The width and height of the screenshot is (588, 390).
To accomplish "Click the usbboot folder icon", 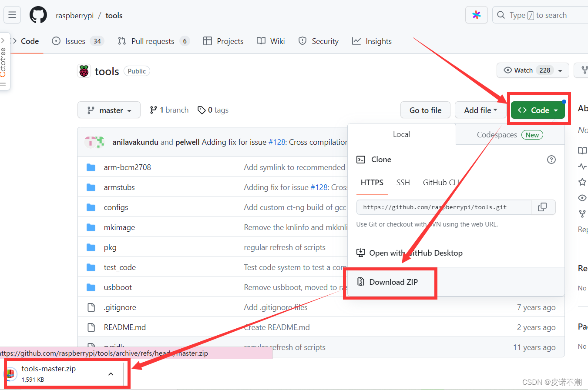I will [x=91, y=287].
